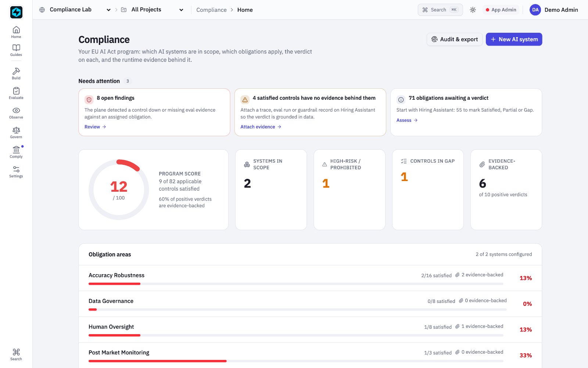Click the High-Risk / Prohibited value 1
This screenshot has height=368, width=588.
click(x=326, y=183)
